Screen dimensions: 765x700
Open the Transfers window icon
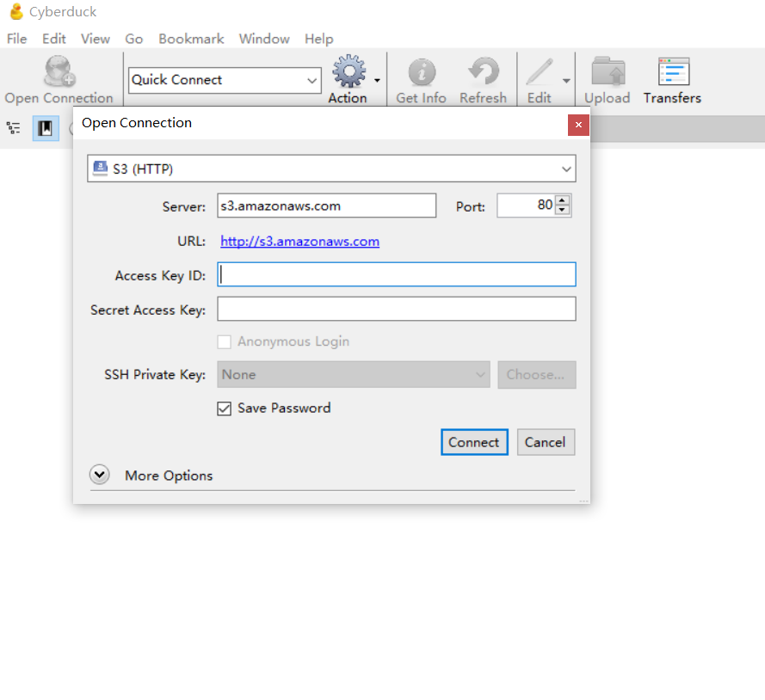pyautogui.click(x=673, y=71)
